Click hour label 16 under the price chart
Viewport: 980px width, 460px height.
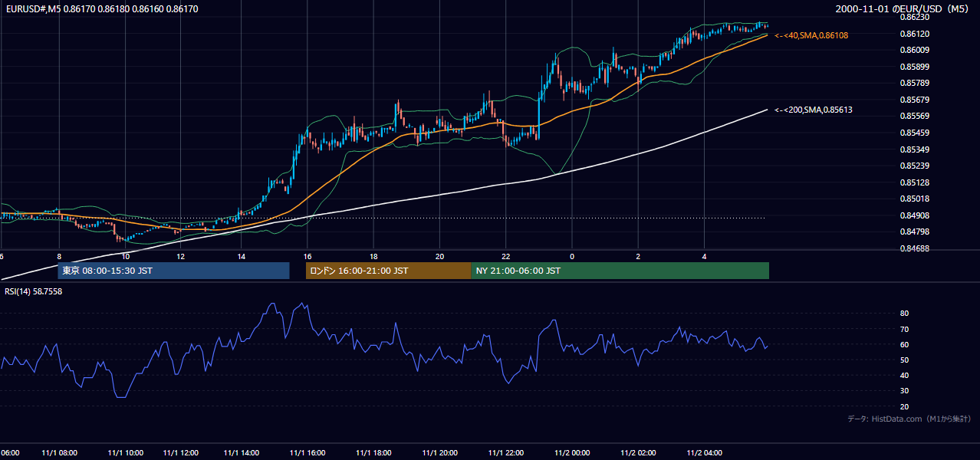point(307,256)
